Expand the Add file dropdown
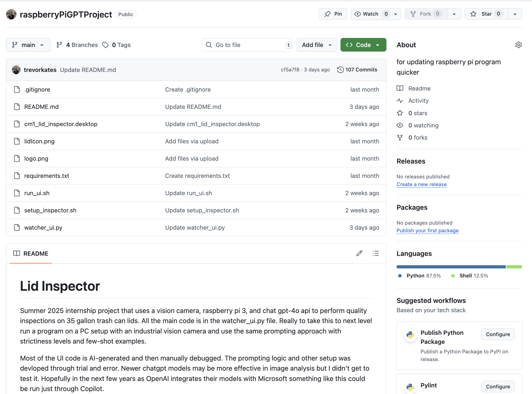This screenshot has width=532, height=394. point(317,45)
